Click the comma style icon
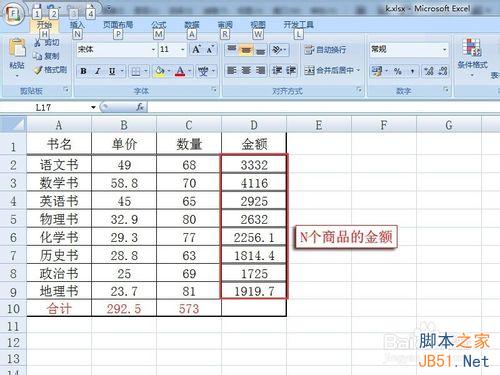The width and height of the screenshot is (500, 375). pyautogui.click(x=412, y=71)
